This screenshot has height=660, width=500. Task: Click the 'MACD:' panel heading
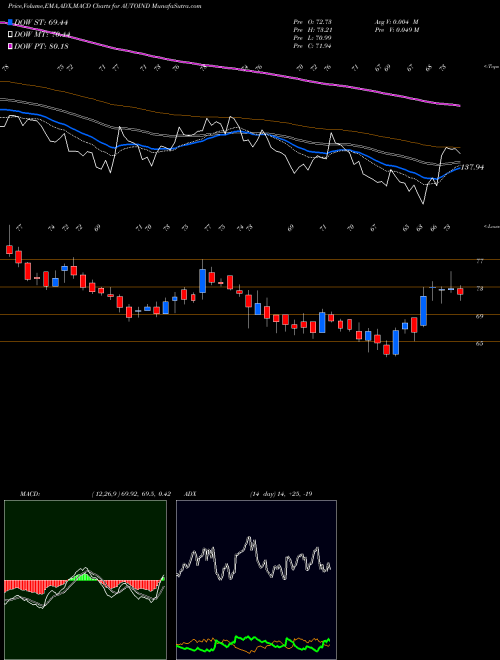[x=29, y=494]
